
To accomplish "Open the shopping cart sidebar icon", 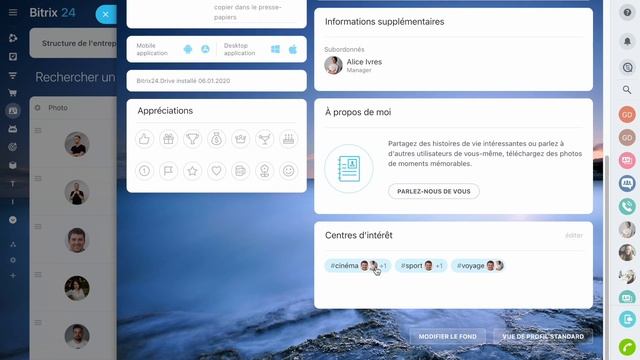I will [x=13, y=93].
